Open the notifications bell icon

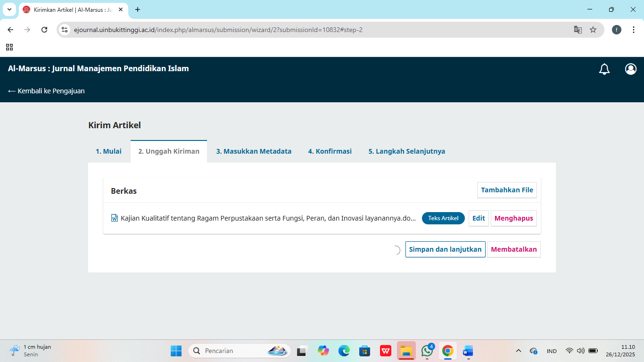tap(604, 69)
